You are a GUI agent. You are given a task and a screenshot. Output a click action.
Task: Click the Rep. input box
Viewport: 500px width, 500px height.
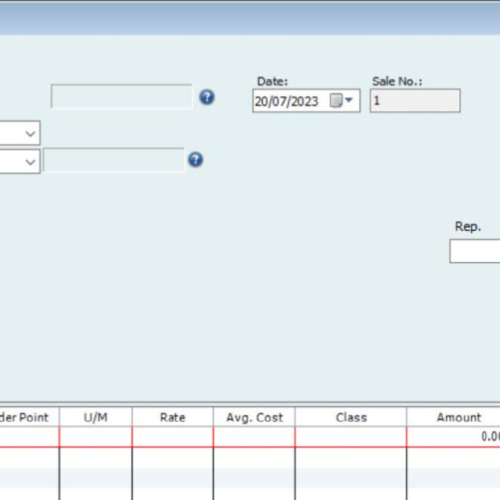475,251
